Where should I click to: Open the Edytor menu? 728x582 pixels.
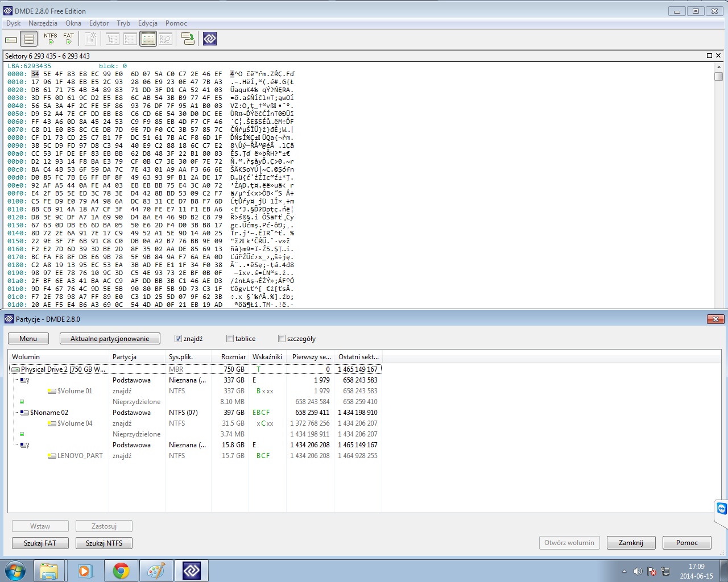pos(99,23)
